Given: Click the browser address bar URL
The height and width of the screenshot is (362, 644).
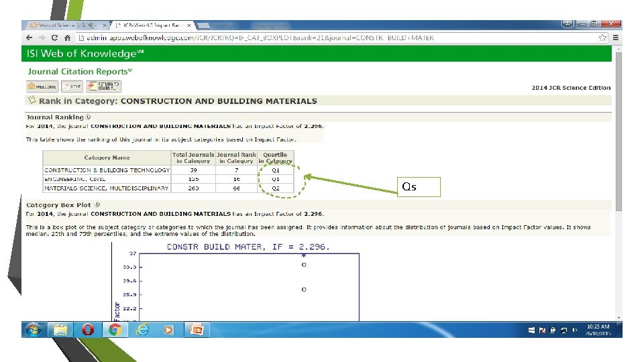Looking at the screenshot, I should click(x=260, y=38).
